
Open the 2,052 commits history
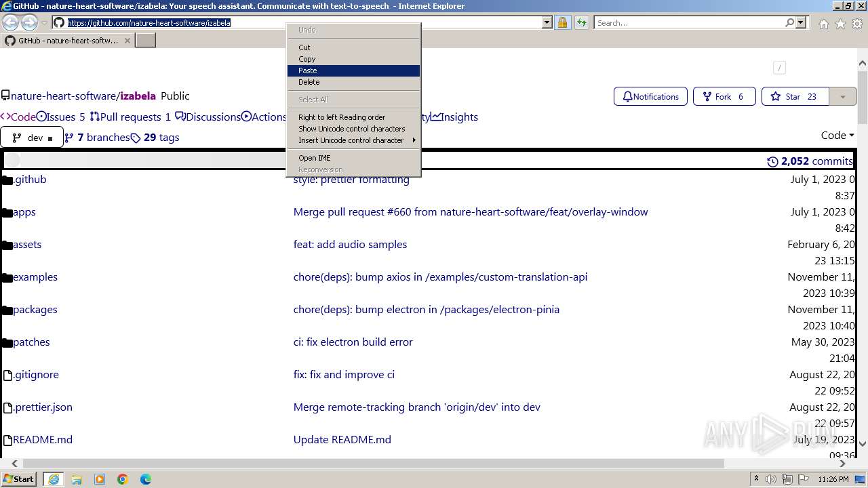point(810,161)
